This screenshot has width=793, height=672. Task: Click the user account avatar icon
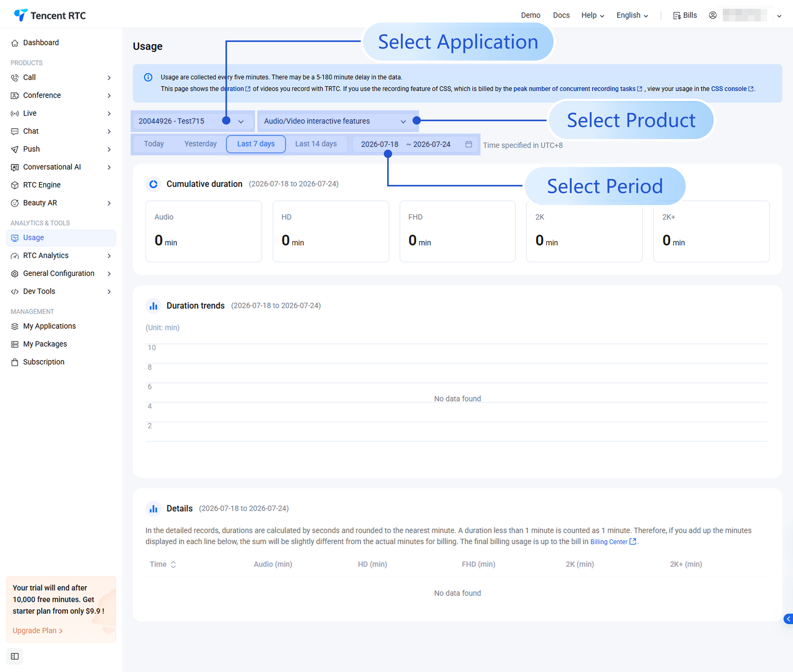[713, 15]
